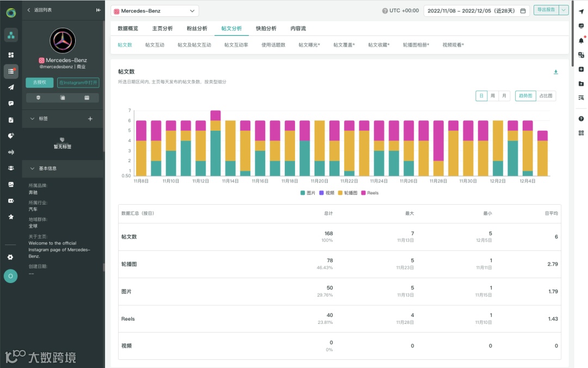Viewport: 588px width, 368px height.
Task: Click the navigation arrow icon in right toolbar
Action: 581,11
